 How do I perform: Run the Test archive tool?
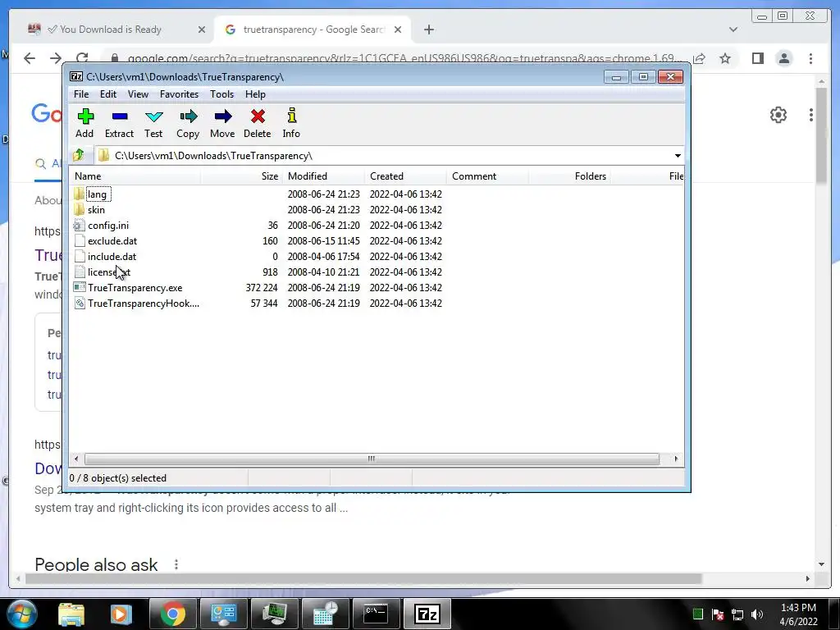pos(153,123)
